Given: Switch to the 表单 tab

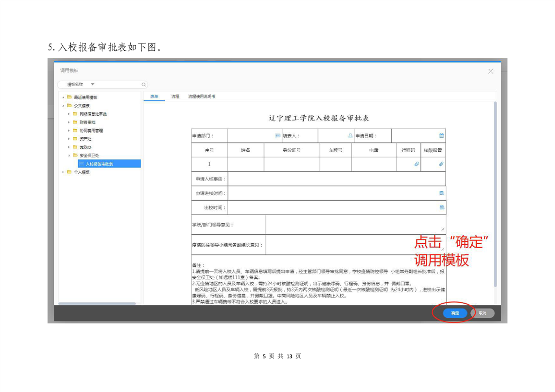Looking at the screenshot, I should pos(154,96).
